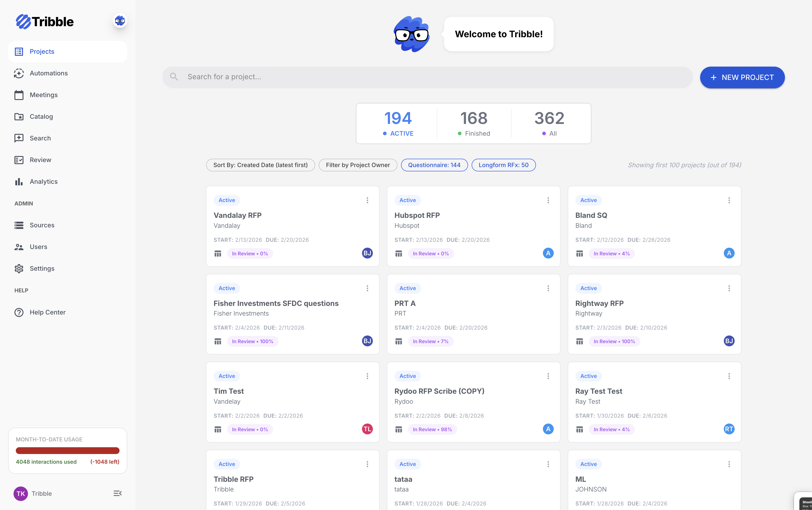812x510 pixels.
Task: Open the Ray Test Test card's three-dot menu
Action: pyautogui.click(x=729, y=376)
